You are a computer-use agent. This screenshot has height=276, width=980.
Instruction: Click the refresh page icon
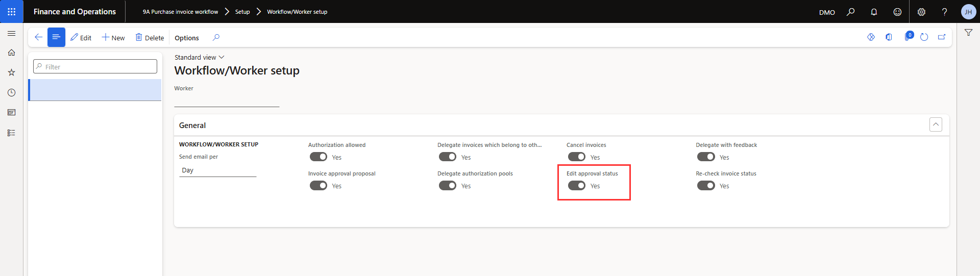coord(924,37)
